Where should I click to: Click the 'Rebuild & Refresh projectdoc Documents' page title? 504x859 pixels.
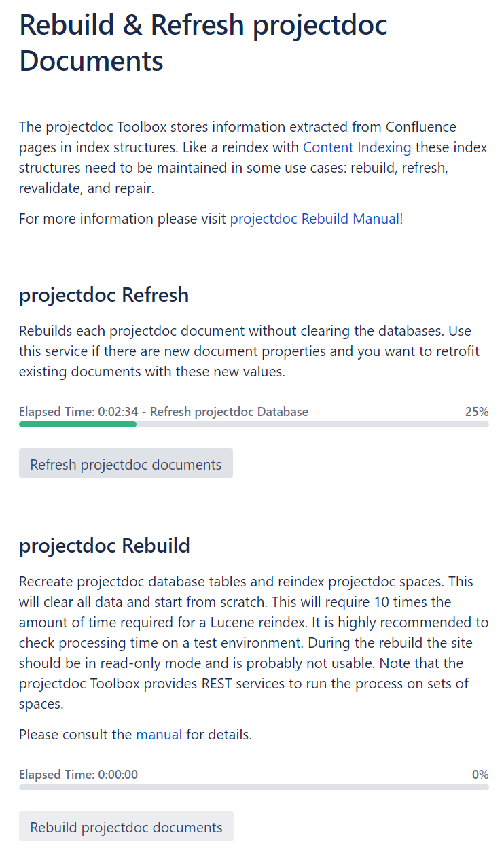[x=203, y=43]
